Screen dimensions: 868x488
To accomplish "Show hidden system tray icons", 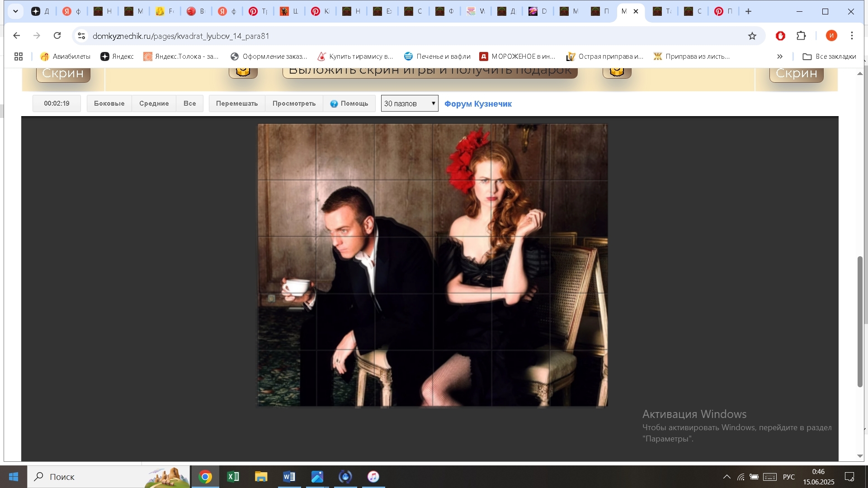I will pos(727,477).
